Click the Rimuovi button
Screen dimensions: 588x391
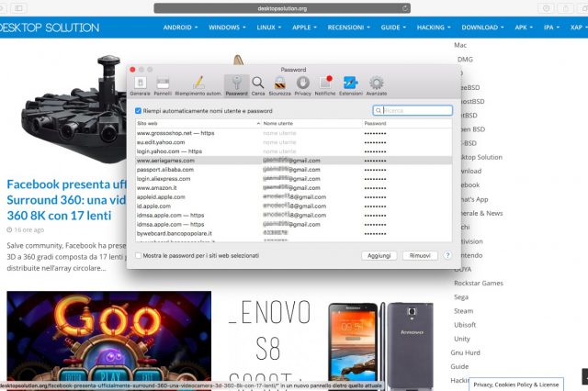(x=420, y=255)
